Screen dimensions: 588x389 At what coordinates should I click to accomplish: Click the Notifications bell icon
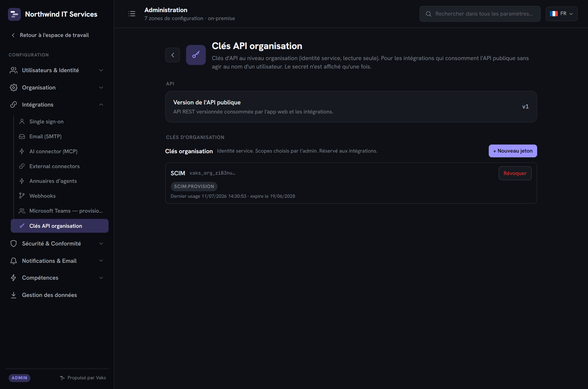coord(13,261)
